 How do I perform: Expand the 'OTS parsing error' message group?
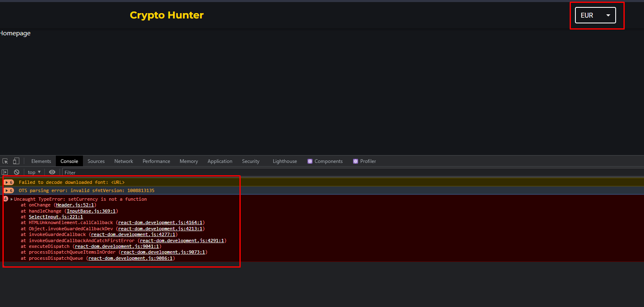[x=9, y=190]
